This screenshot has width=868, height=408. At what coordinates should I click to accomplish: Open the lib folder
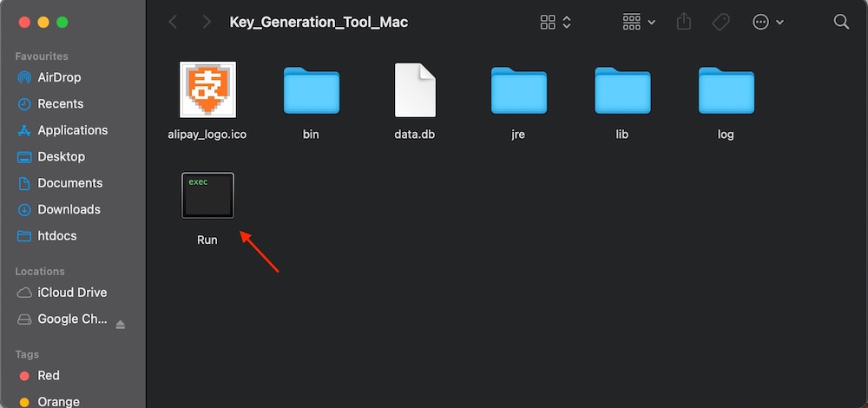tap(621, 91)
